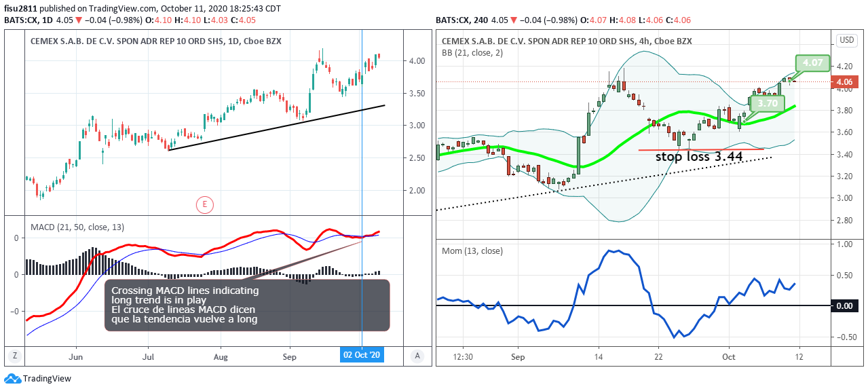The width and height of the screenshot is (868, 391).
Task: Select the green 4.07 price callout
Action: pyautogui.click(x=812, y=63)
